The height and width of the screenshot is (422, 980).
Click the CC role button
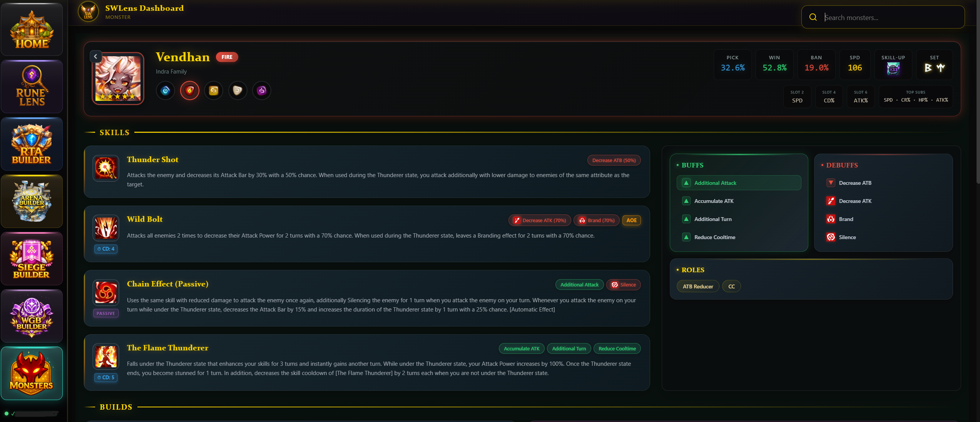(x=731, y=286)
